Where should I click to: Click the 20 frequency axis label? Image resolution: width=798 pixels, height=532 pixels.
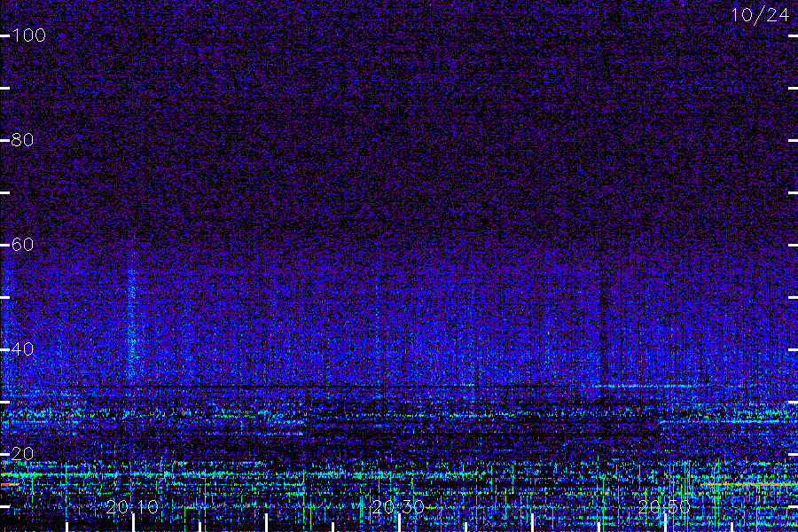pyautogui.click(x=22, y=454)
